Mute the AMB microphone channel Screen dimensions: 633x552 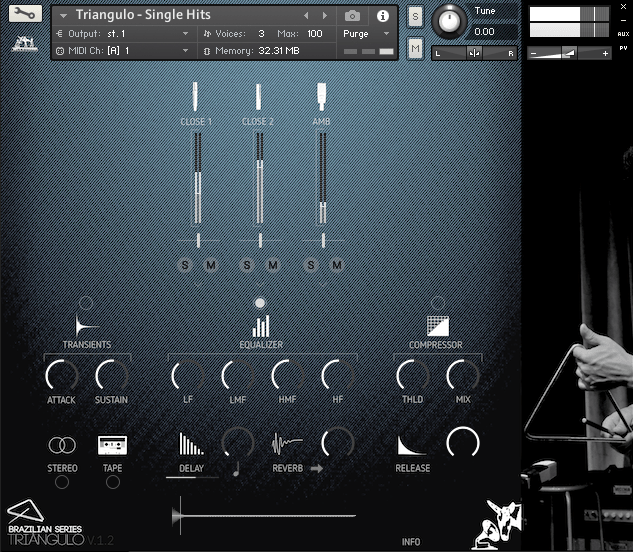pos(336,265)
